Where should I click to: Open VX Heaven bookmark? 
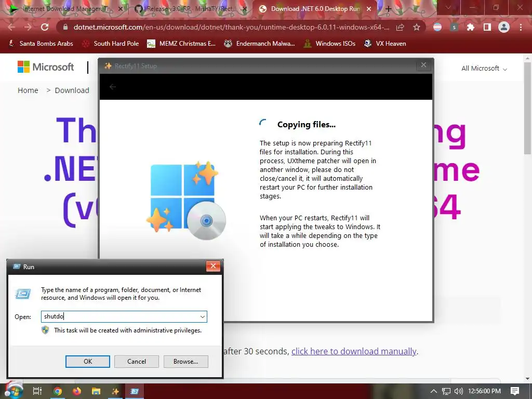coord(385,44)
